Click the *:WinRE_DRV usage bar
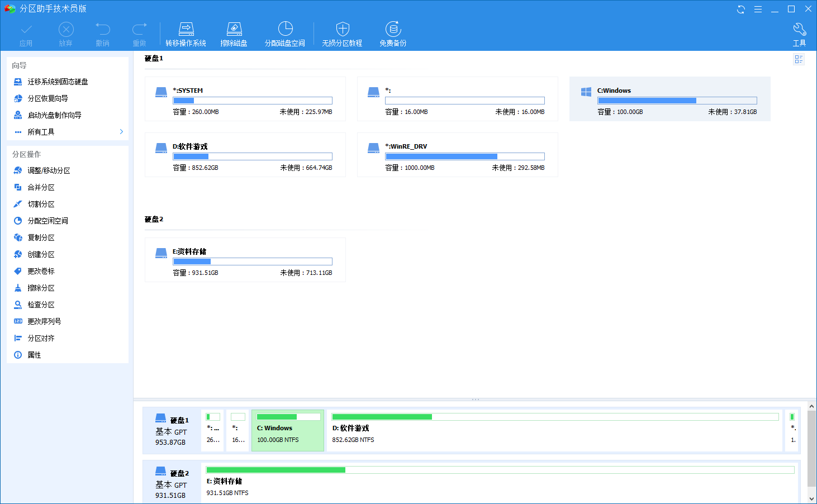 (464, 156)
